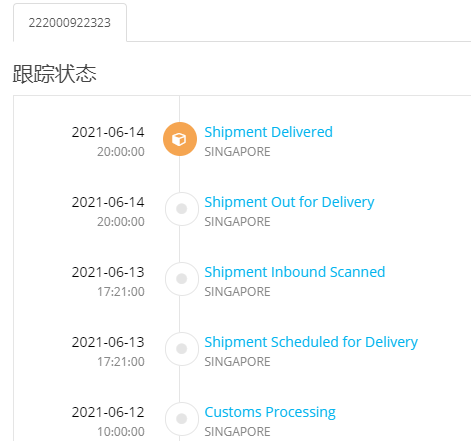Click the orange delivered package icon
This screenshot has width=471, height=441.
click(180, 139)
